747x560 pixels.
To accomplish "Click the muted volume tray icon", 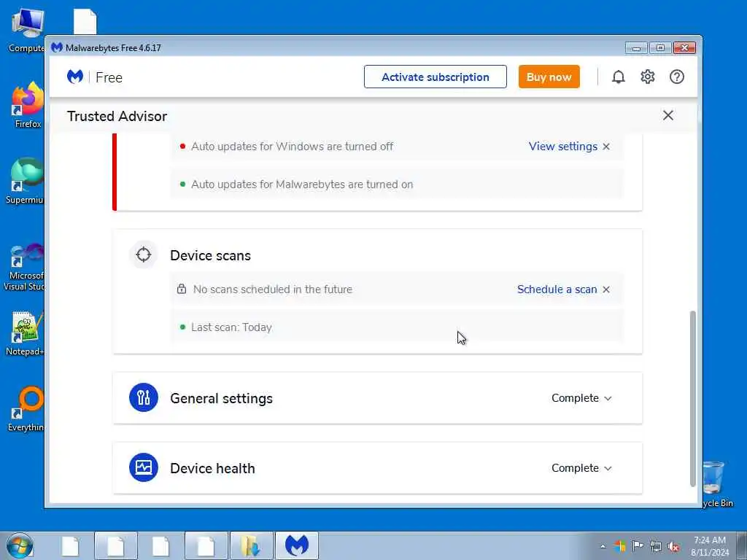I will point(673,546).
